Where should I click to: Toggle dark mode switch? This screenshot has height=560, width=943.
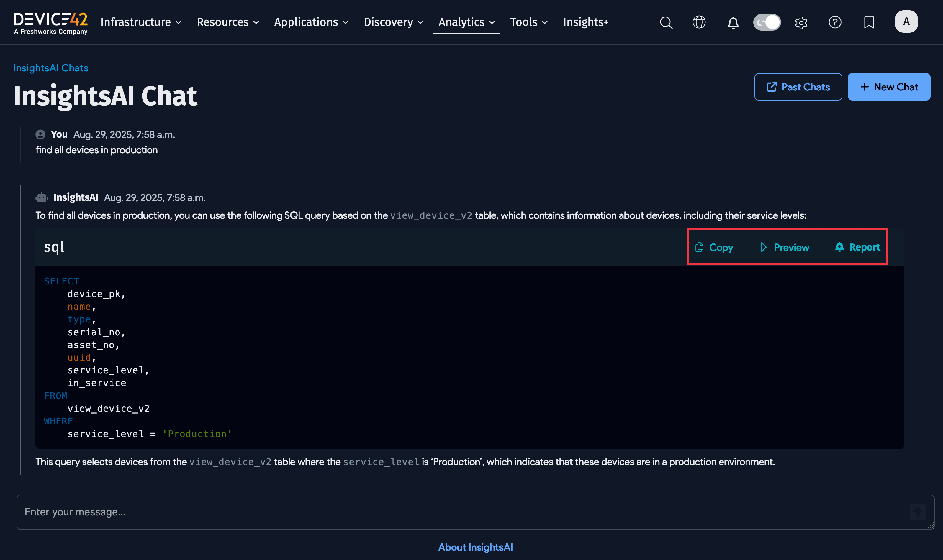[767, 22]
